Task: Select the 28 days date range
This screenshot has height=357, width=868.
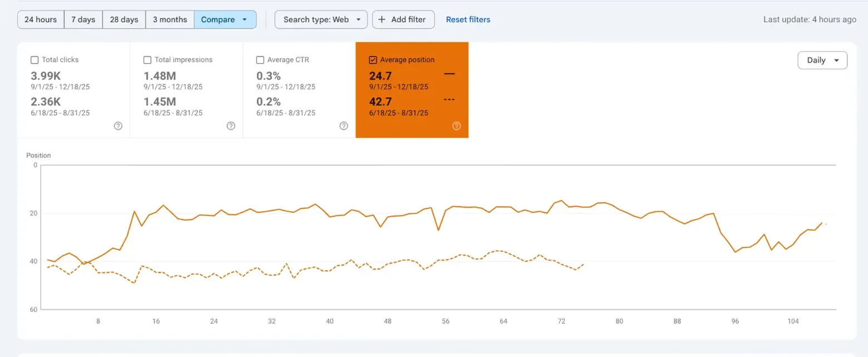Action: point(124,19)
